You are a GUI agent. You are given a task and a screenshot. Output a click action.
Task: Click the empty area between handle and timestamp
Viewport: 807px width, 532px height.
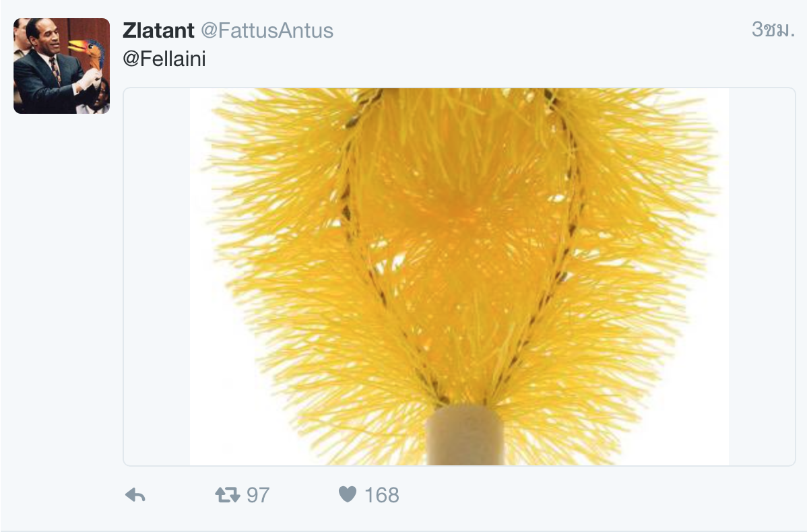(x=539, y=30)
